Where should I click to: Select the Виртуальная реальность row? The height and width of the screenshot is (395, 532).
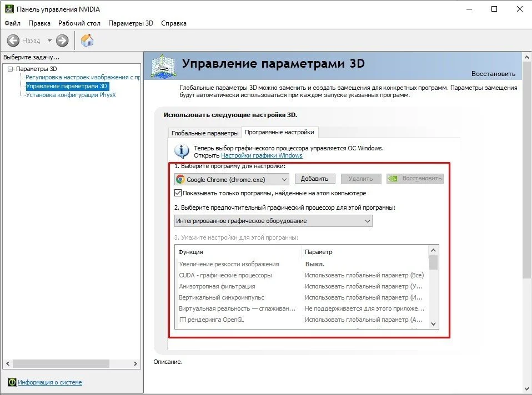point(302,308)
